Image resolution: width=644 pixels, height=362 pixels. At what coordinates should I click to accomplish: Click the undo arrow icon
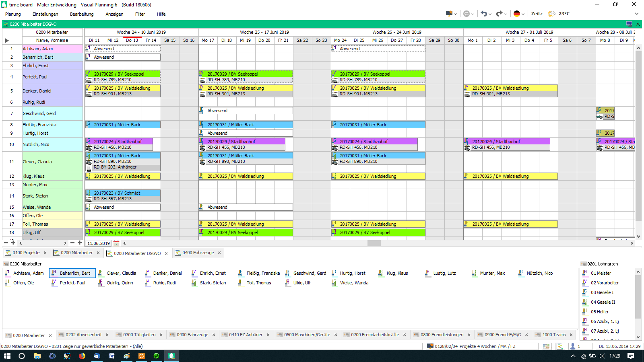(484, 14)
